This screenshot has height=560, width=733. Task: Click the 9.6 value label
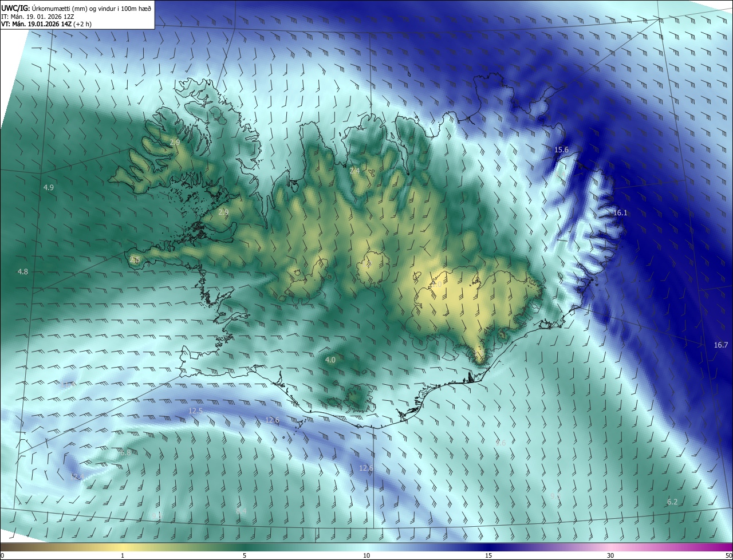pos(501,443)
